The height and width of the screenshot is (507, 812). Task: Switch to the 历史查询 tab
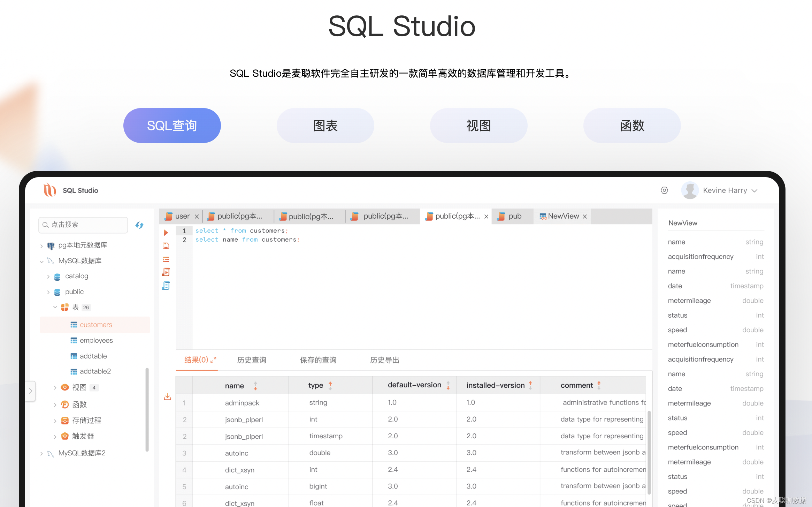point(252,360)
